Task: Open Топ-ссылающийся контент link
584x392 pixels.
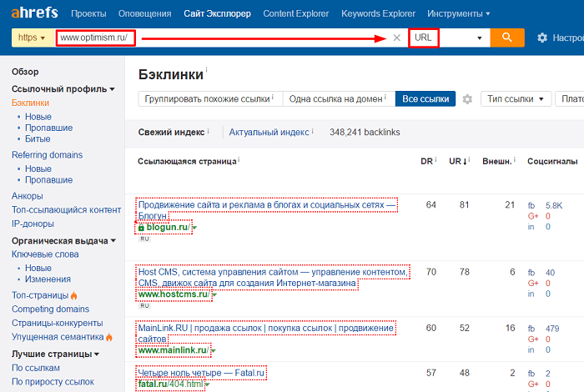Action: coord(66,210)
